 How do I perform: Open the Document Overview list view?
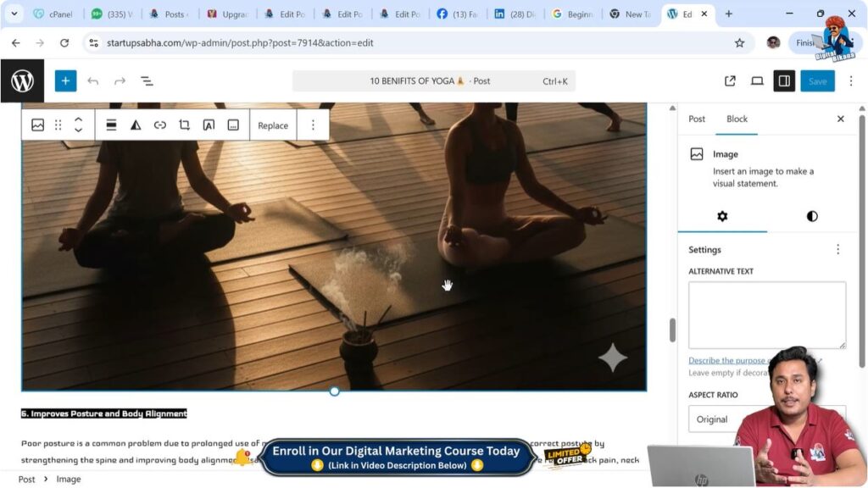(x=147, y=80)
